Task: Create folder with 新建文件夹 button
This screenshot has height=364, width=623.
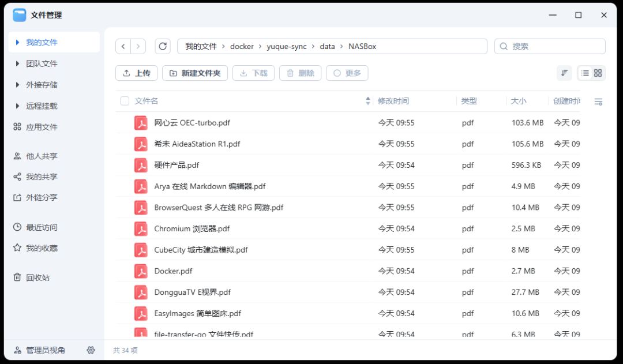Action: tap(194, 73)
